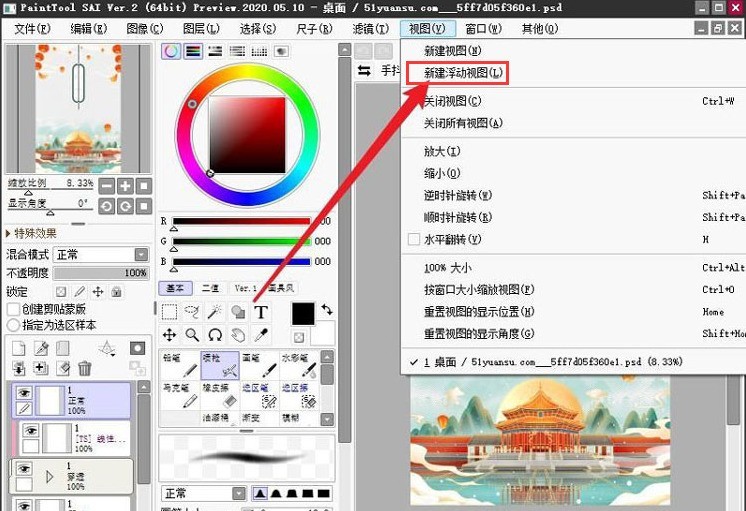Click 新建浮动视图 in the view menu

coord(458,73)
